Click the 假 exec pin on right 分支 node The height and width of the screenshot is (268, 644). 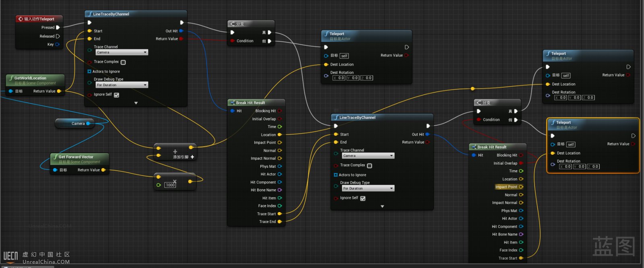coord(516,120)
